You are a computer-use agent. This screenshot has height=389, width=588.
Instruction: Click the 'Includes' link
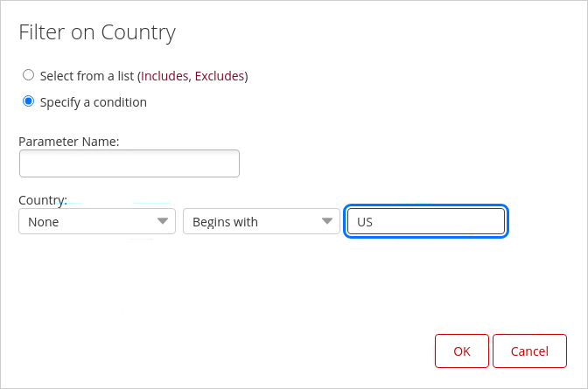pos(164,76)
